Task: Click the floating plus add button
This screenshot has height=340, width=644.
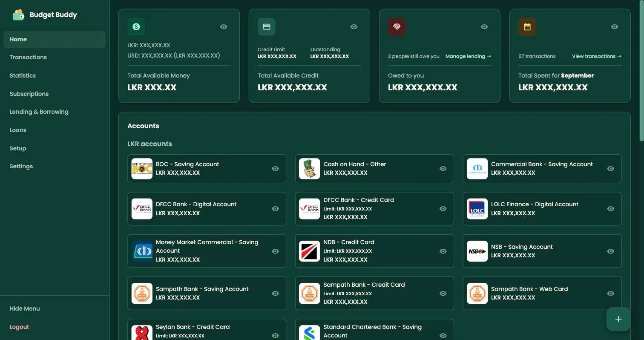Action: [618, 319]
